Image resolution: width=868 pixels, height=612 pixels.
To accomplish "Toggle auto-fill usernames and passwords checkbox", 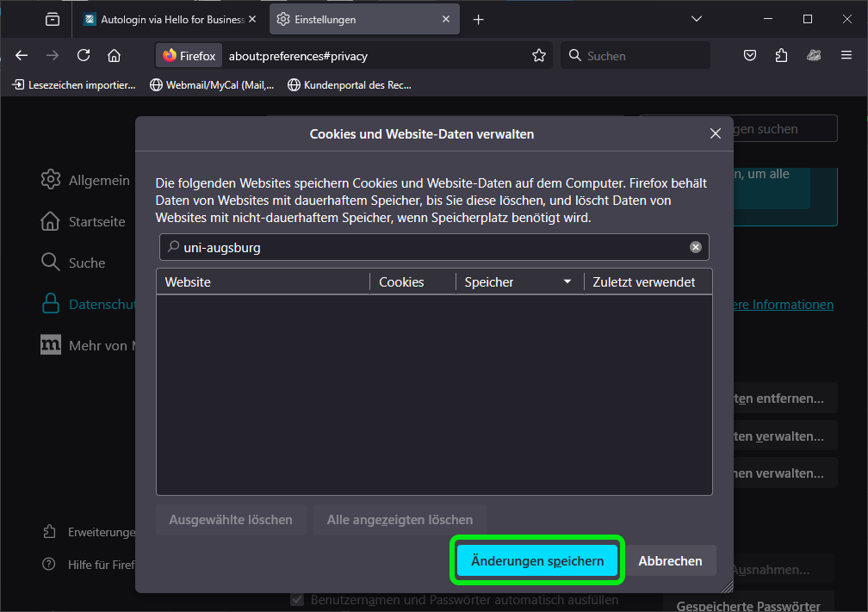I will (298, 599).
